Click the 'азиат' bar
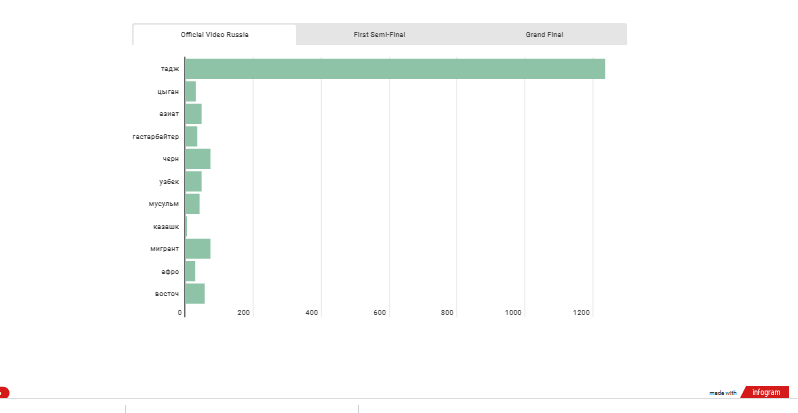Screen dimensions: 798x413 pos(193,114)
